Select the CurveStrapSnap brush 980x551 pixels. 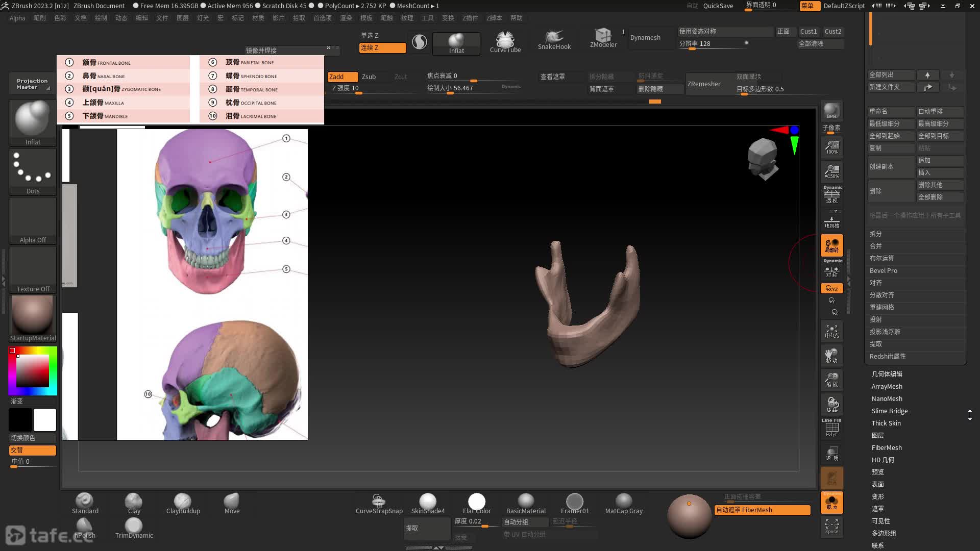coord(379,504)
